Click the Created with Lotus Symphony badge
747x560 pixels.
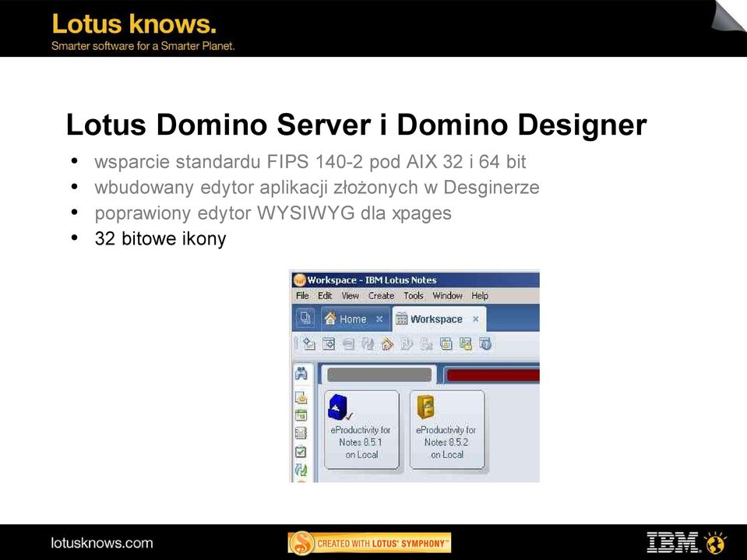[369, 543]
